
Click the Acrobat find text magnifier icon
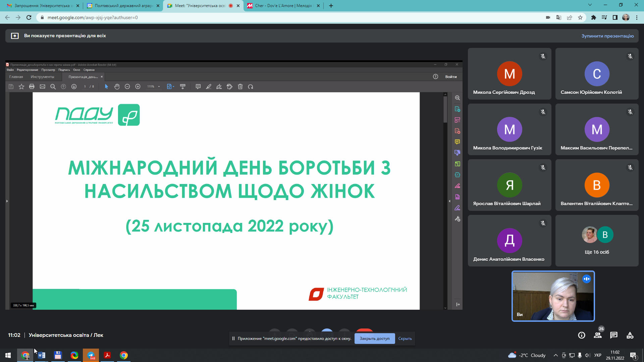point(53,86)
